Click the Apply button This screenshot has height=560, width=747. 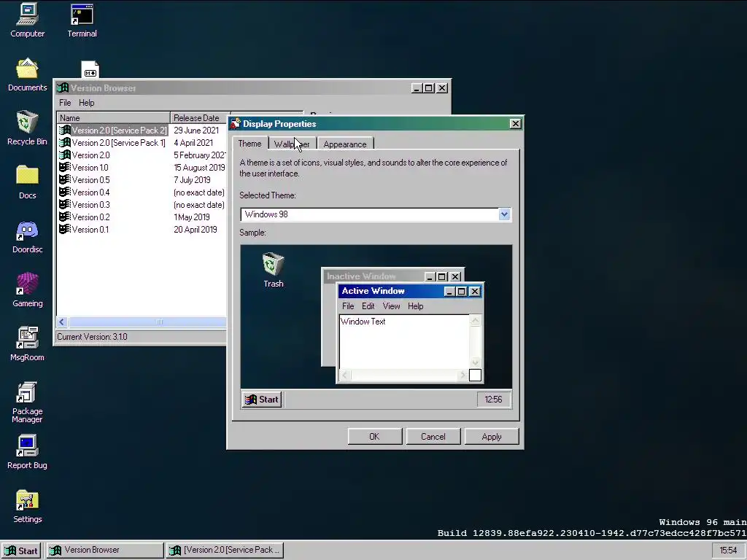(x=492, y=437)
